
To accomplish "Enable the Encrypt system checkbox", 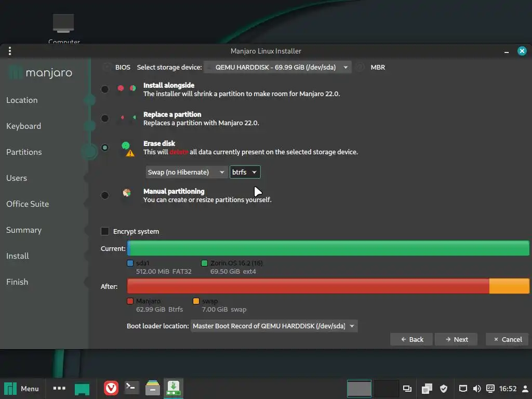I will click(105, 231).
